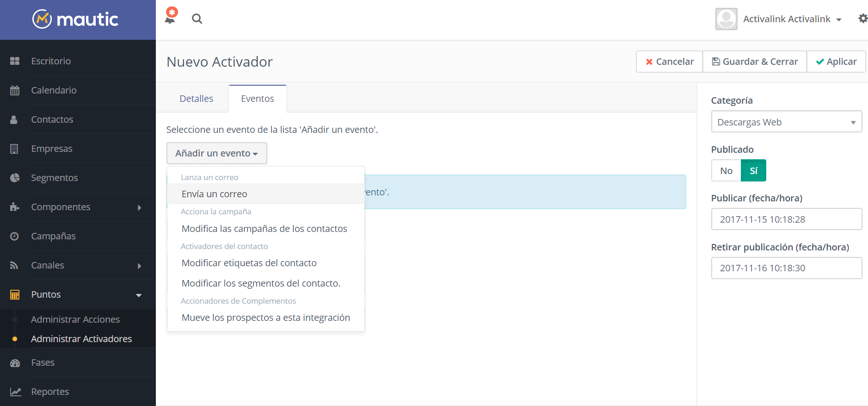Viewport: 868px width, 406px height.
Task: Choose 'Modificar etiquetas del contacto' event
Action: tap(249, 263)
